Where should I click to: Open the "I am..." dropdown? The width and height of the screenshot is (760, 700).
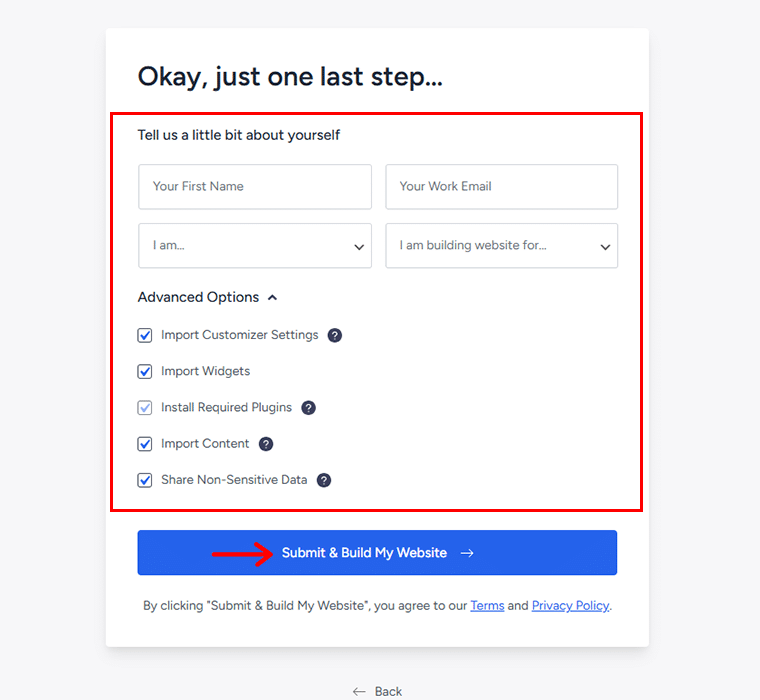coord(255,246)
